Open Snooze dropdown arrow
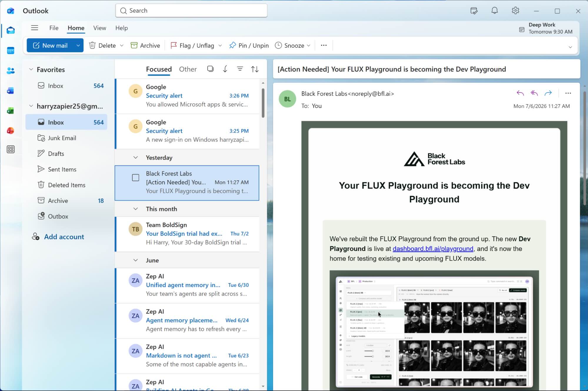 click(x=309, y=45)
